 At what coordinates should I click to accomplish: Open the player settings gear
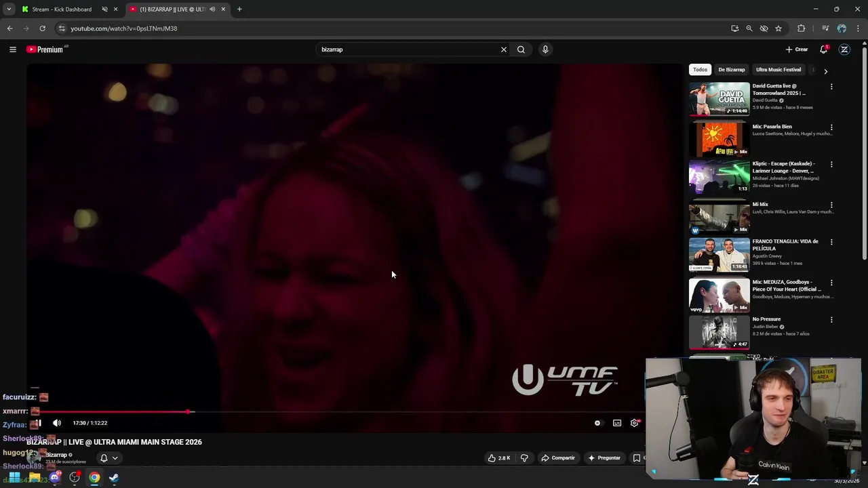634,423
